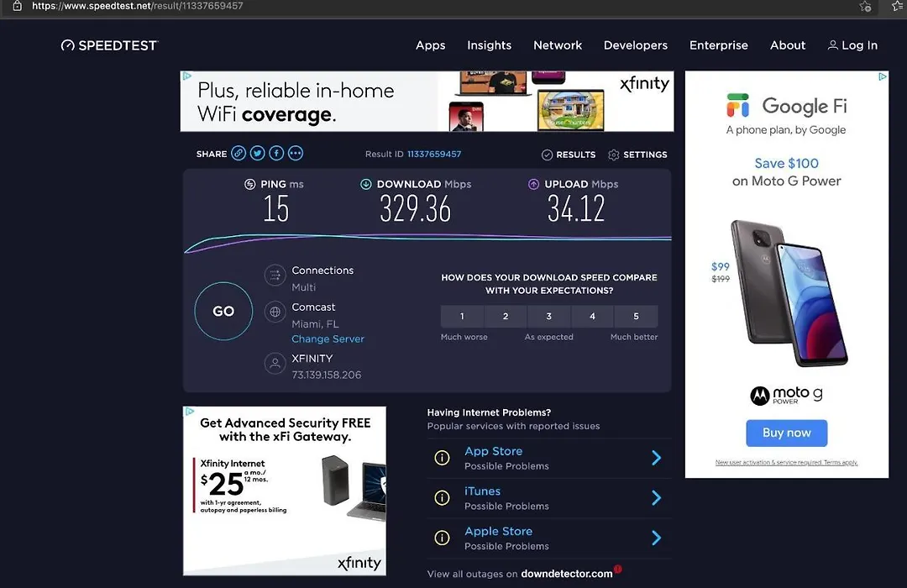Open the Enterprise menu

pyautogui.click(x=718, y=45)
